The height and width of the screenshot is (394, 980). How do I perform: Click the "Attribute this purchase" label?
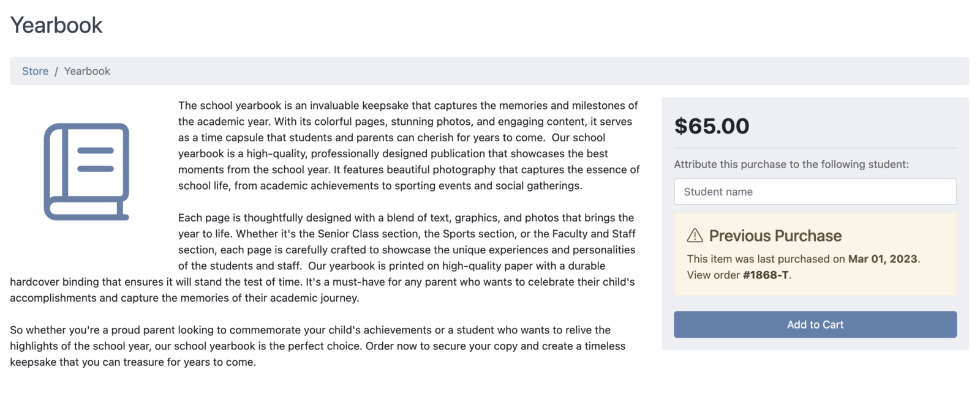pos(791,164)
